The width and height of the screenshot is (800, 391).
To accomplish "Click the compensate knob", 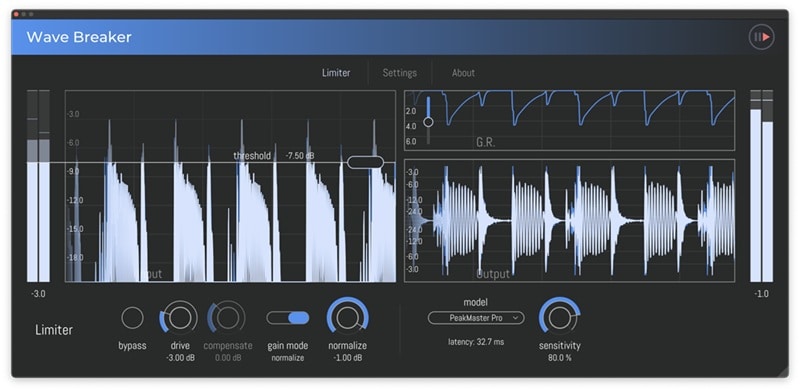I will pyautogui.click(x=227, y=317).
